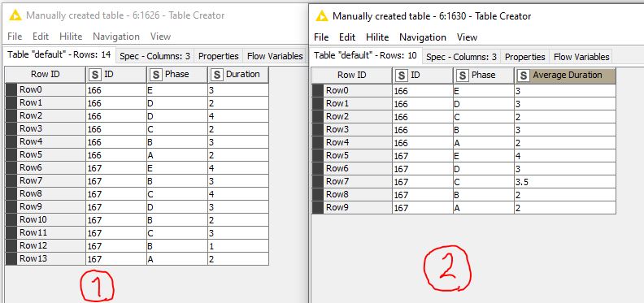Switch to Flow Variables tab in window 6:1630

click(581, 57)
